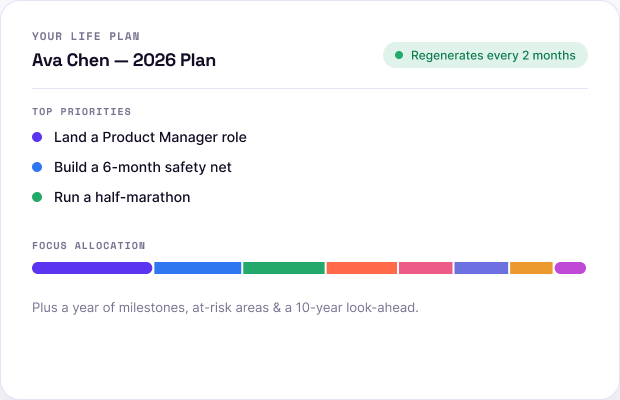The image size is (620, 400).
Task: Click the 'TOP PRIORITIES' heading
Action: 81,111
